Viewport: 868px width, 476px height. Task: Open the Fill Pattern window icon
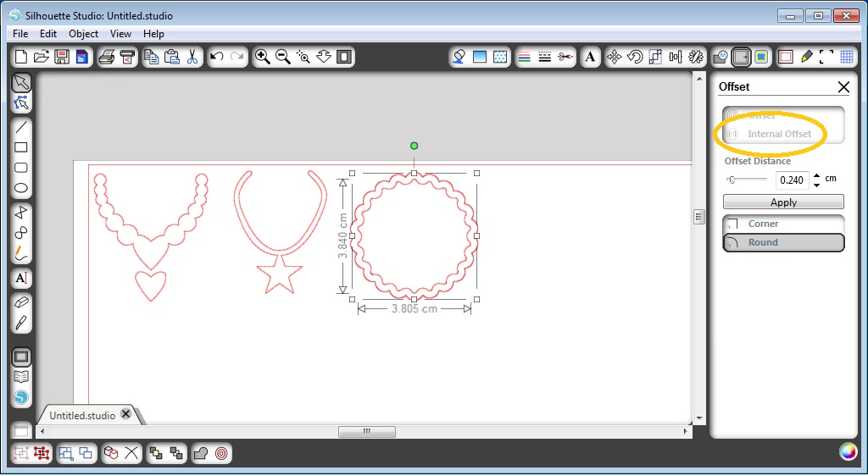500,57
